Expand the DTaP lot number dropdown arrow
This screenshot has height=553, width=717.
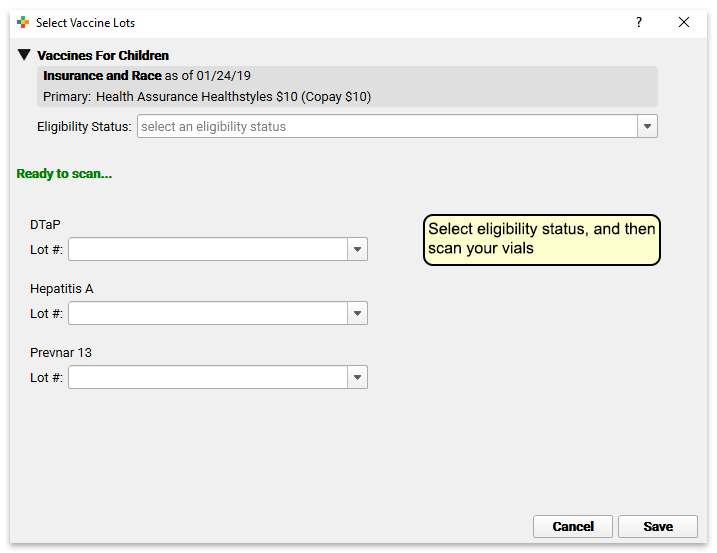[x=357, y=249]
